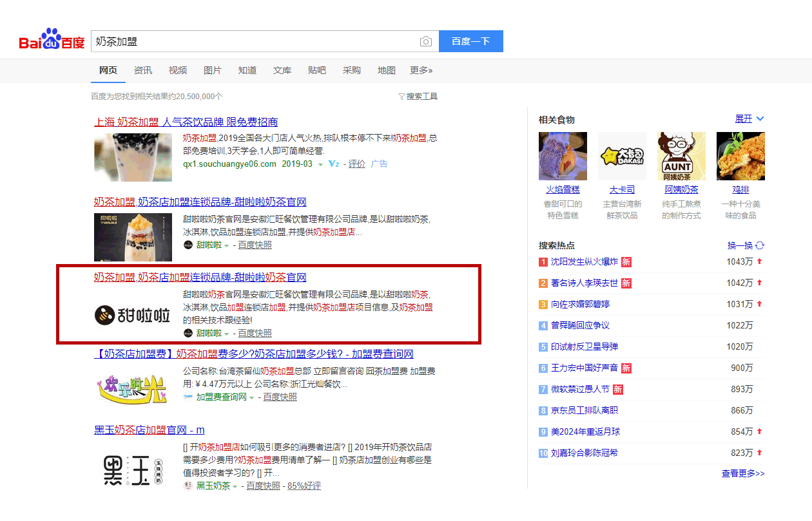The height and width of the screenshot is (521, 812).
Task: Click the rank 3 badge for 向佐求婚郭碧婷
Action: pyautogui.click(x=543, y=305)
